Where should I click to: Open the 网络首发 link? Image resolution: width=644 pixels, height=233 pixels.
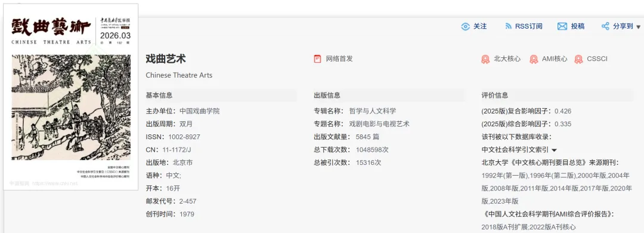(339, 59)
